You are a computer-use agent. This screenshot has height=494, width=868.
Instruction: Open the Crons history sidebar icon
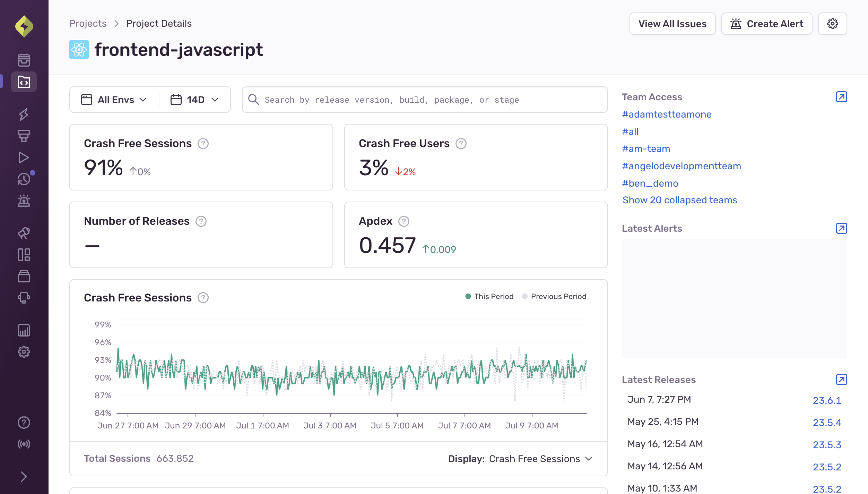pyautogui.click(x=24, y=179)
